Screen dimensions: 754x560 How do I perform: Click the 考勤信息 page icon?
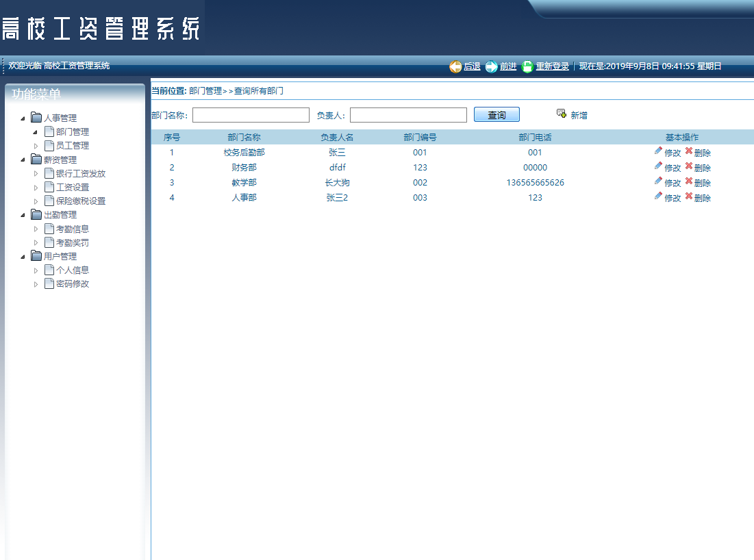pyautogui.click(x=49, y=229)
